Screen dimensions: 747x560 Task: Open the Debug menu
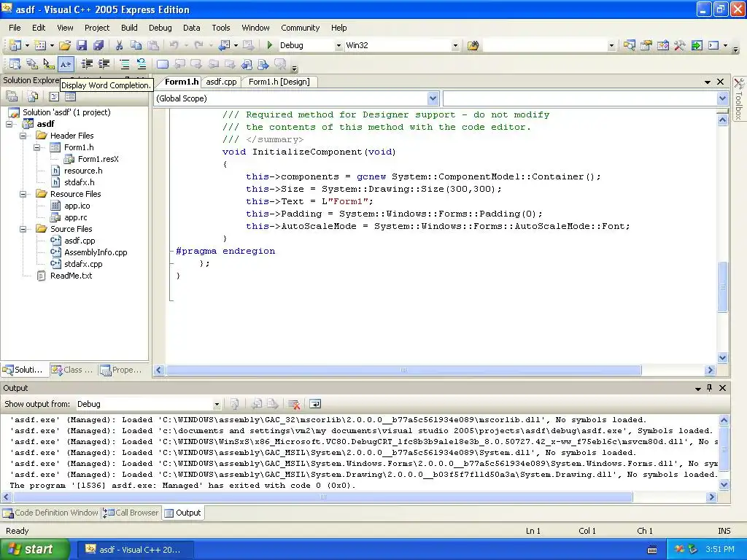pyautogui.click(x=160, y=28)
